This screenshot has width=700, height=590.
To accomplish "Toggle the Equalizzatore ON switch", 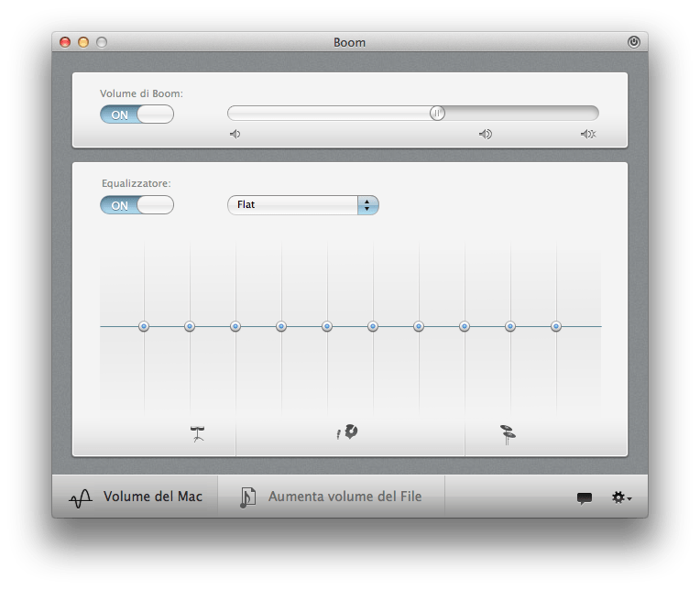I will click(137, 205).
